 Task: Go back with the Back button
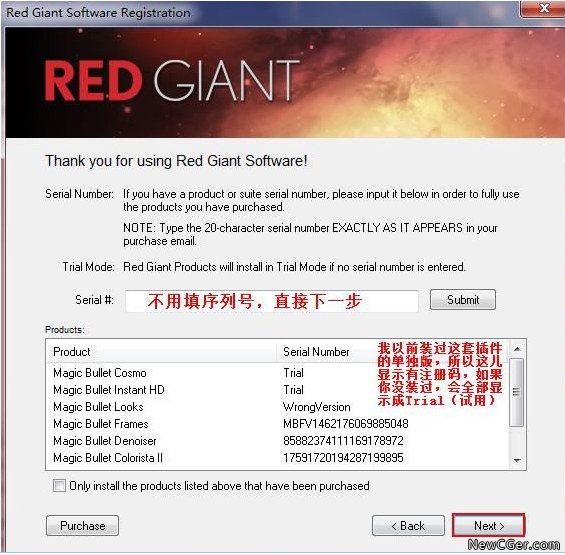tap(408, 525)
